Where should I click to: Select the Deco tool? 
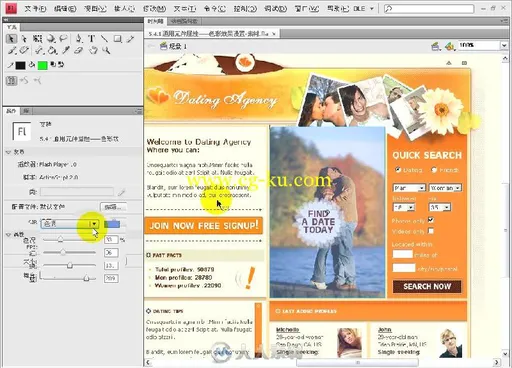click(x=24, y=51)
